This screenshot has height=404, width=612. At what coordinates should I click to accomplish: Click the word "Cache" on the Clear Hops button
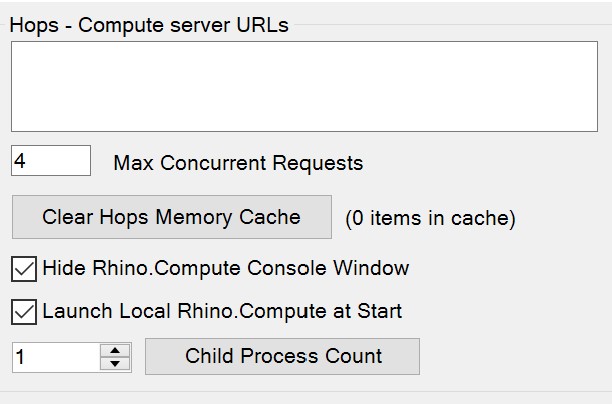(270, 217)
